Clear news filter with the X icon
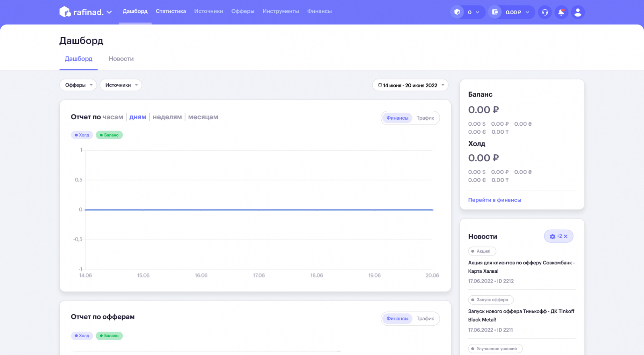Screen dimensions: 644x355 pos(566,237)
